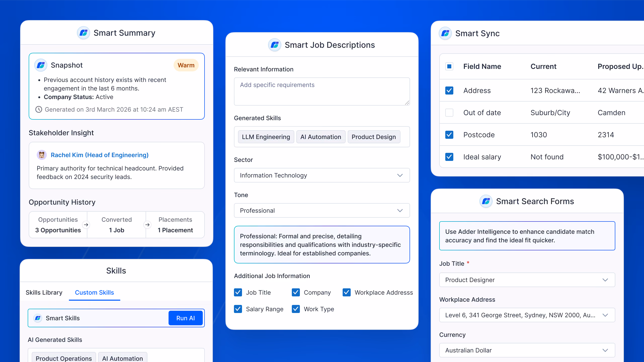Focus the Add specific requirements text area
The width and height of the screenshot is (644, 362).
pos(322,92)
